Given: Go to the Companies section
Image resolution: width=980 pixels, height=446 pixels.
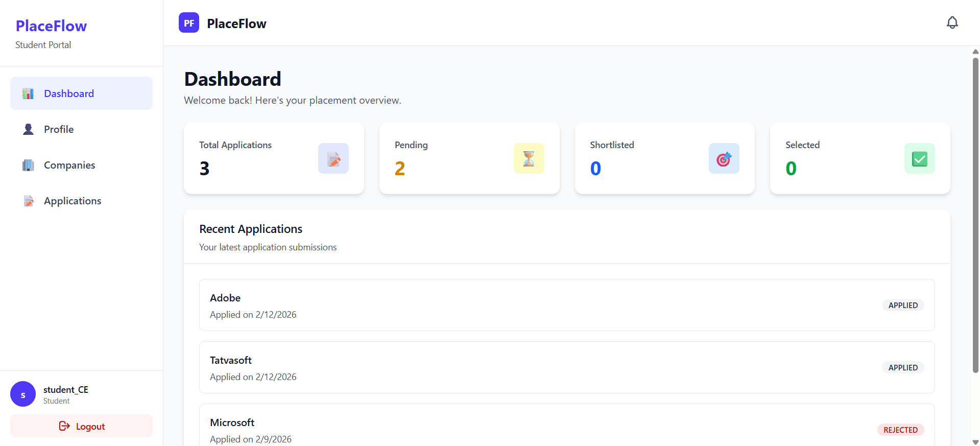Looking at the screenshot, I should [81, 165].
